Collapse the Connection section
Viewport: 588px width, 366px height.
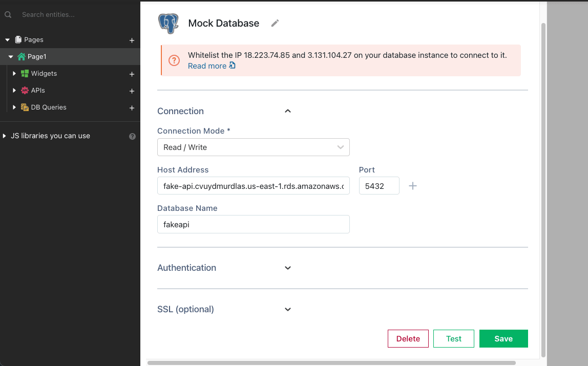coord(288,111)
